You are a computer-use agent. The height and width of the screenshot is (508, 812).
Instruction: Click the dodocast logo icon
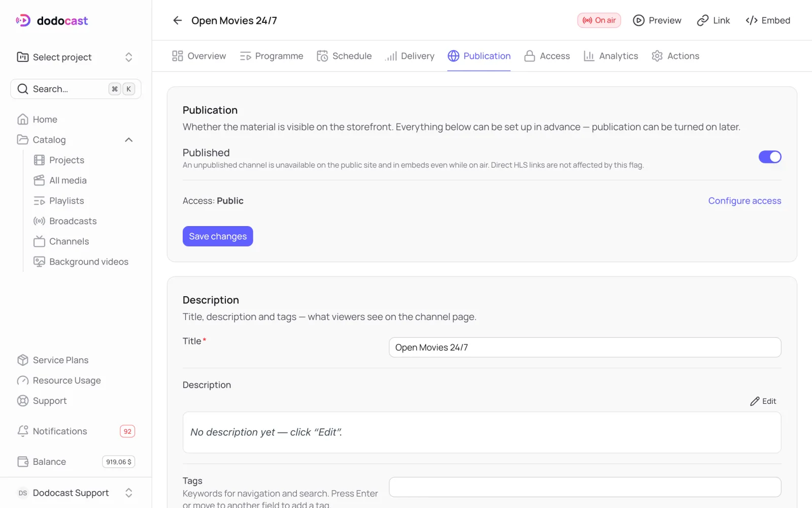point(23,20)
